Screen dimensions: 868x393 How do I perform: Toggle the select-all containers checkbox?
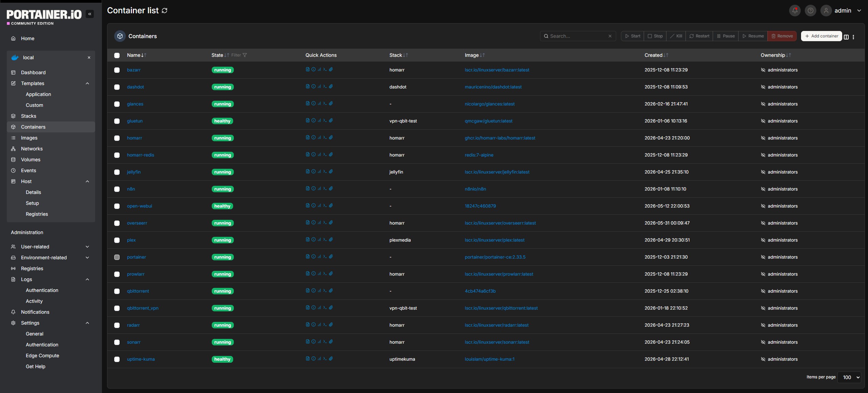click(x=117, y=55)
